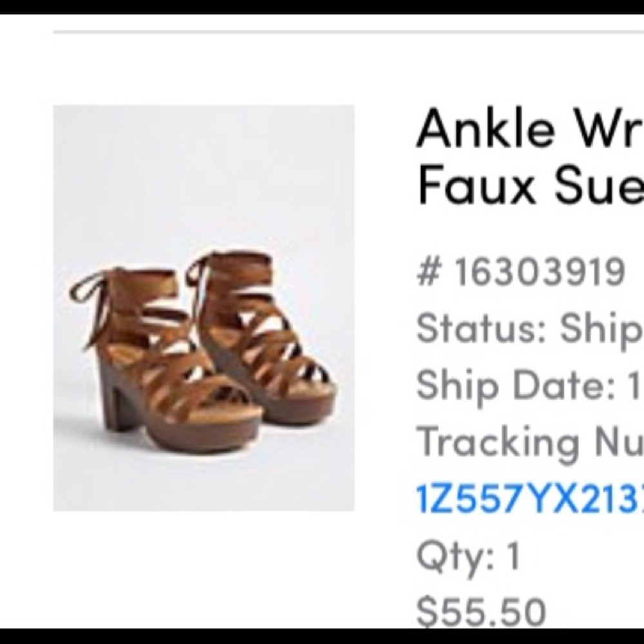Select the item number 16303919

point(540,272)
